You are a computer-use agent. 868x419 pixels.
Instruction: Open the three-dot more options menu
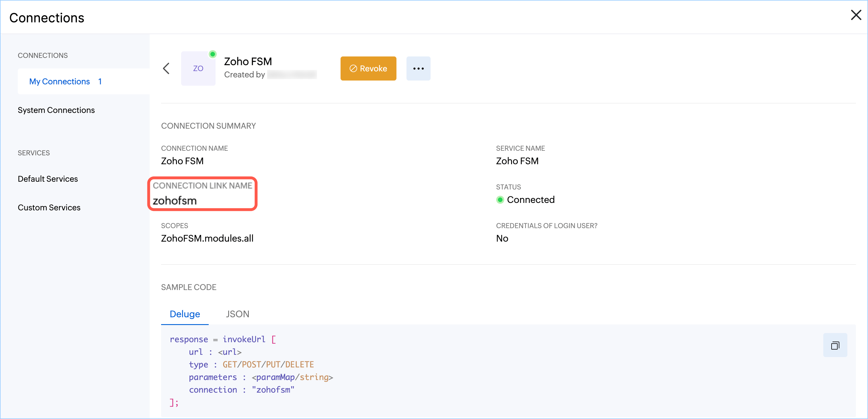[x=418, y=68]
